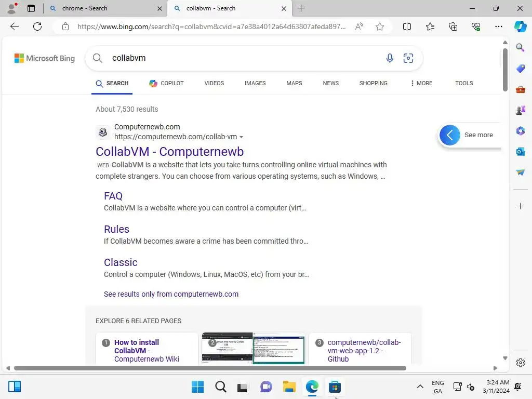Switch to the NEWS tab
Viewport: 532px width, 399px height.
tap(331, 83)
